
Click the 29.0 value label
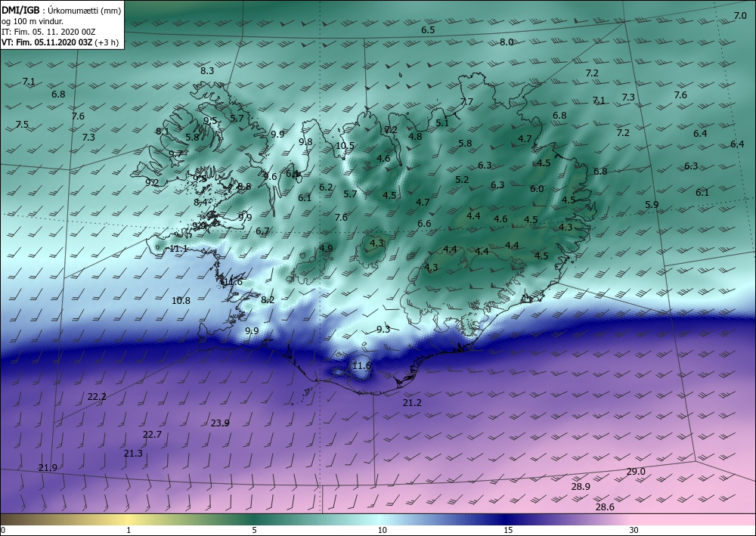636,472
